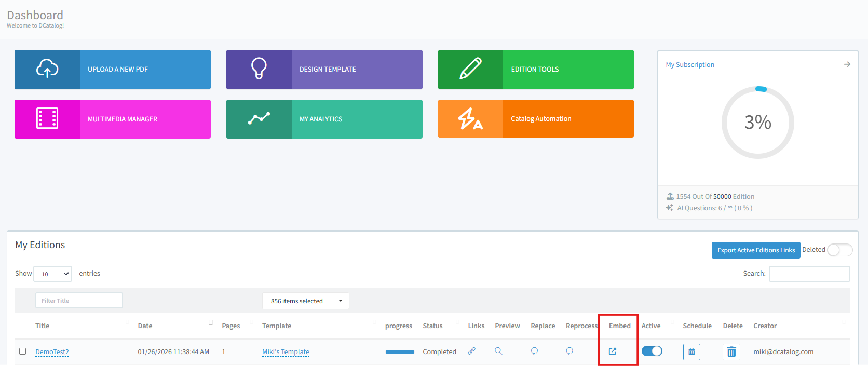Open the Show entries dropdown
This screenshot has height=366, width=868.
pos(52,274)
